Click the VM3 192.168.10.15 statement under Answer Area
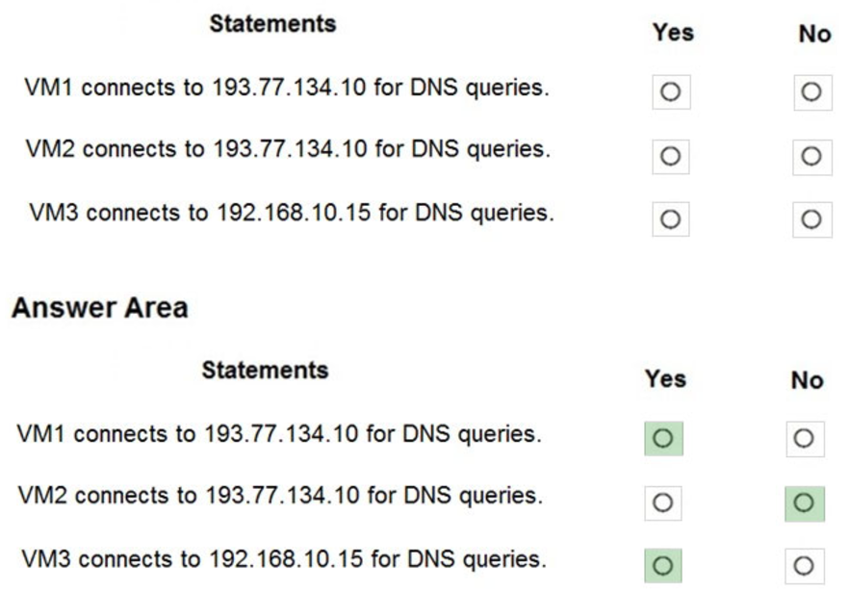This screenshot has height=616, width=850. tap(283, 559)
